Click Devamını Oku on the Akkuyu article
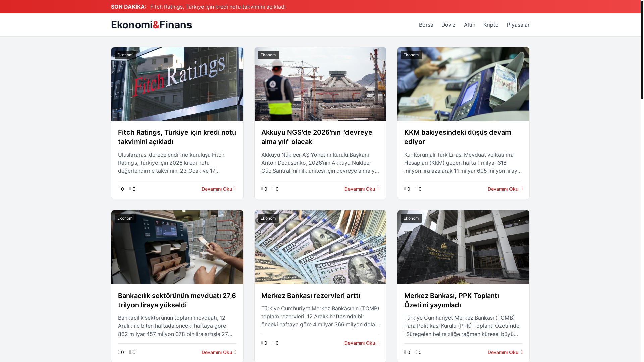 tap(362, 189)
